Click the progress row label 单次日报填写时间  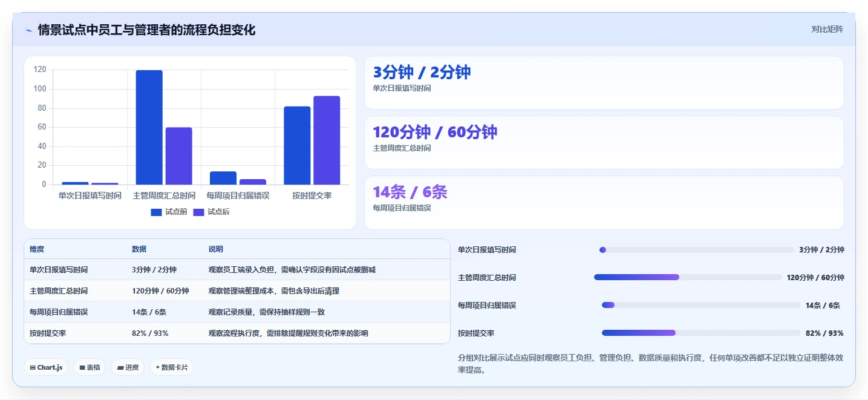487,250
